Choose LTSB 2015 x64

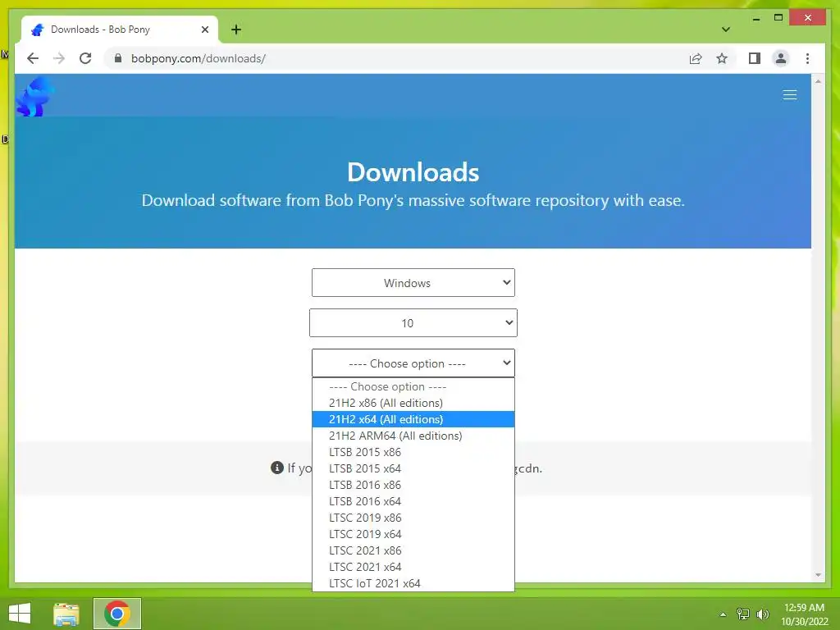click(413, 468)
